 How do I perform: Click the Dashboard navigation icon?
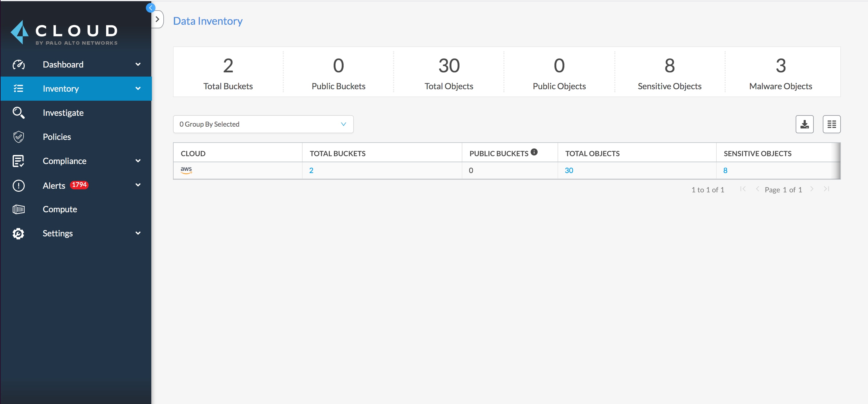[18, 64]
